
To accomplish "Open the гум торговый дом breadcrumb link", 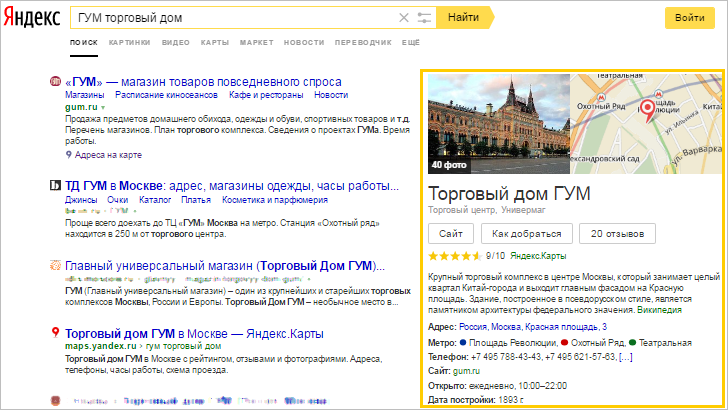I will tap(183, 346).
